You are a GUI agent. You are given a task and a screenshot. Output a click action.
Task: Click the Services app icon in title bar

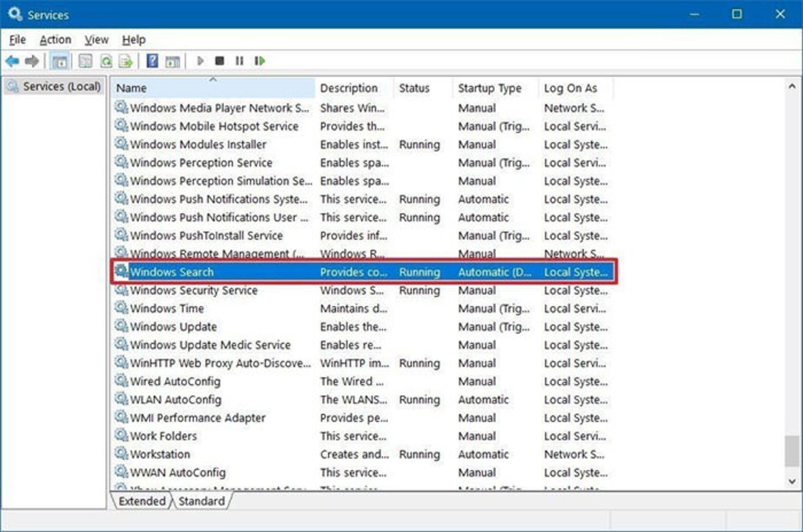tap(15, 14)
